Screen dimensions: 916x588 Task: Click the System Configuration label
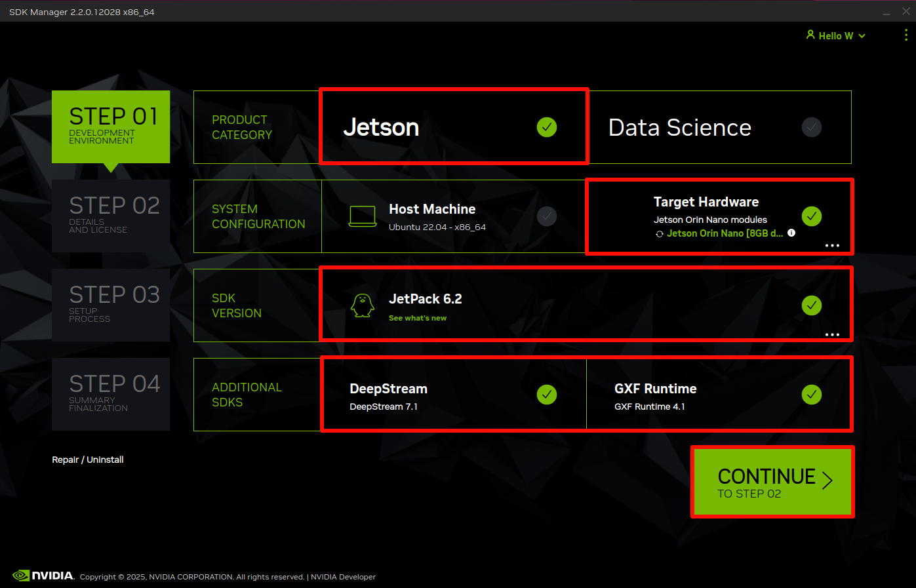(x=258, y=216)
